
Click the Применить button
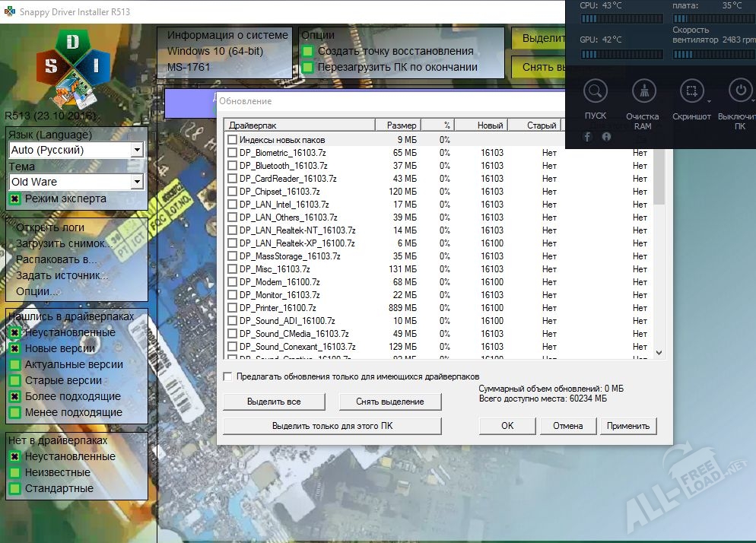click(628, 427)
